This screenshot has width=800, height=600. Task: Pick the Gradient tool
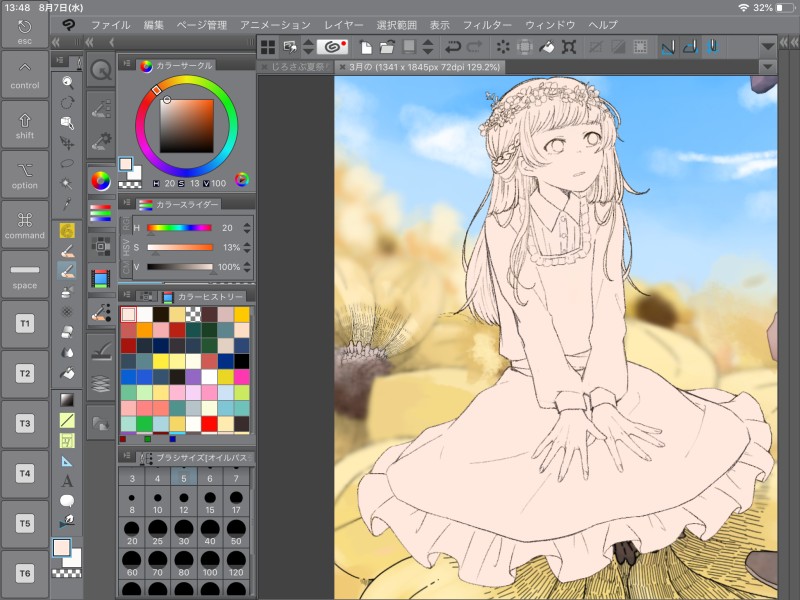click(x=67, y=400)
